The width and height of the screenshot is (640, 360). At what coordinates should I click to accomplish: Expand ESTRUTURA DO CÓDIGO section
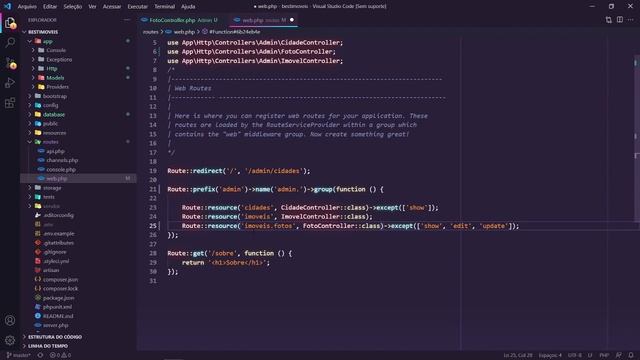(x=55, y=337)
